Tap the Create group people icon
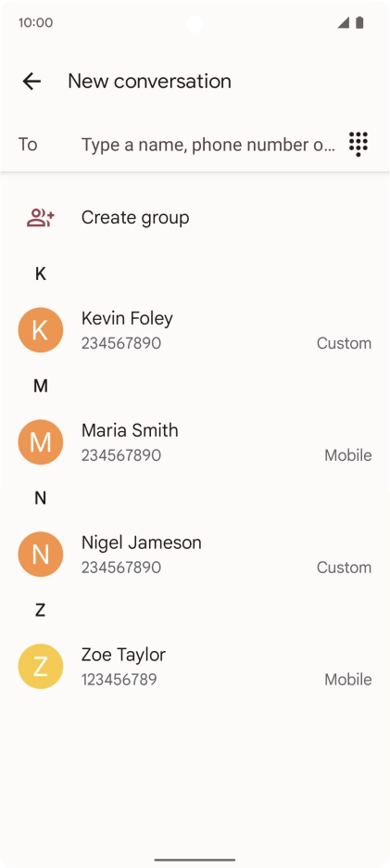The width and height of the screenshot is (390, 868). [x=41, y=218]
